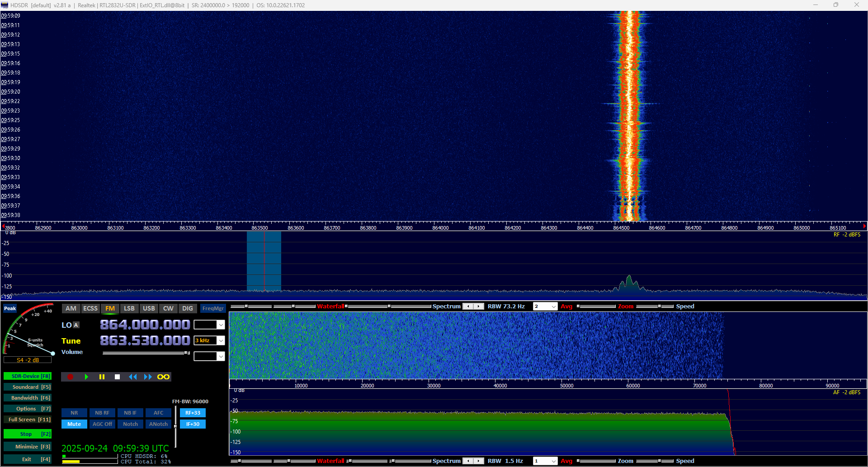Toggle the Peak S-meter mode
868x467 pixels.
tap(10, 309)
